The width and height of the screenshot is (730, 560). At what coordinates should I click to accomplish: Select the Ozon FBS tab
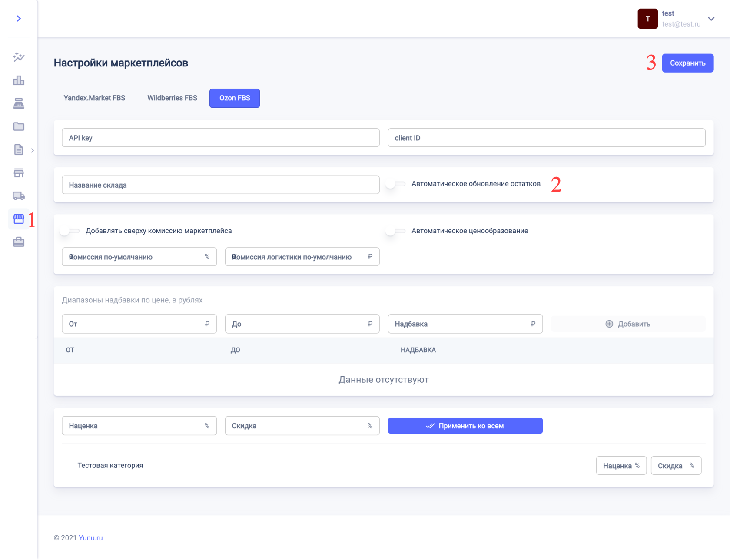(235, 98)
